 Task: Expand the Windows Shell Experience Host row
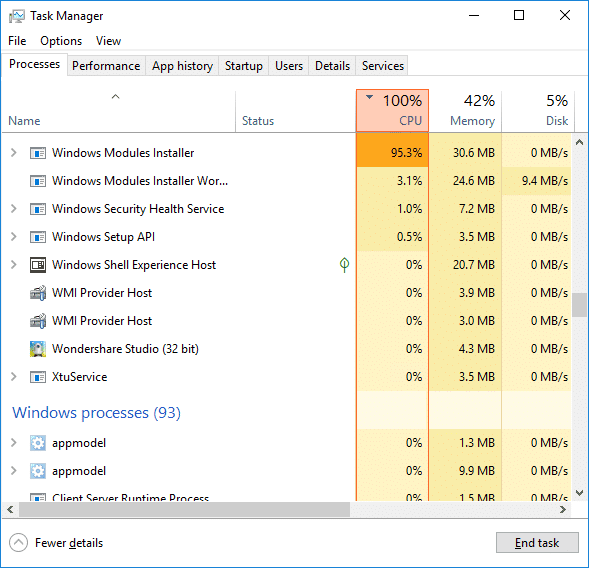click(14, 265)
